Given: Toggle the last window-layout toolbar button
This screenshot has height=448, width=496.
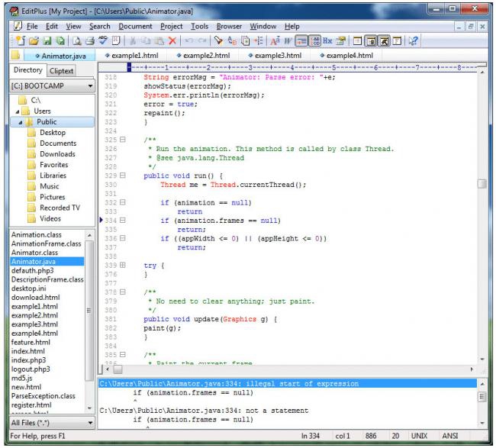Looking at the screenshot, I should (x=397, y=40).
